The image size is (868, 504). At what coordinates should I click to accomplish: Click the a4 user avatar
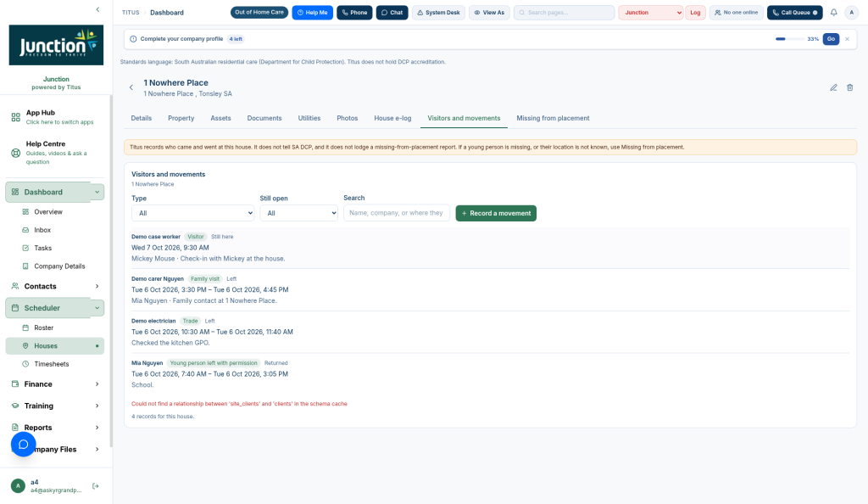[18, 486]
